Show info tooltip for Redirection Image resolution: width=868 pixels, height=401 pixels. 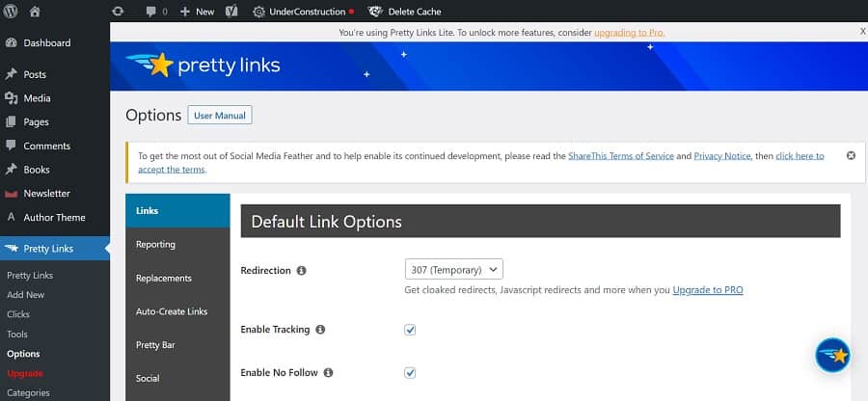(301, 271)
